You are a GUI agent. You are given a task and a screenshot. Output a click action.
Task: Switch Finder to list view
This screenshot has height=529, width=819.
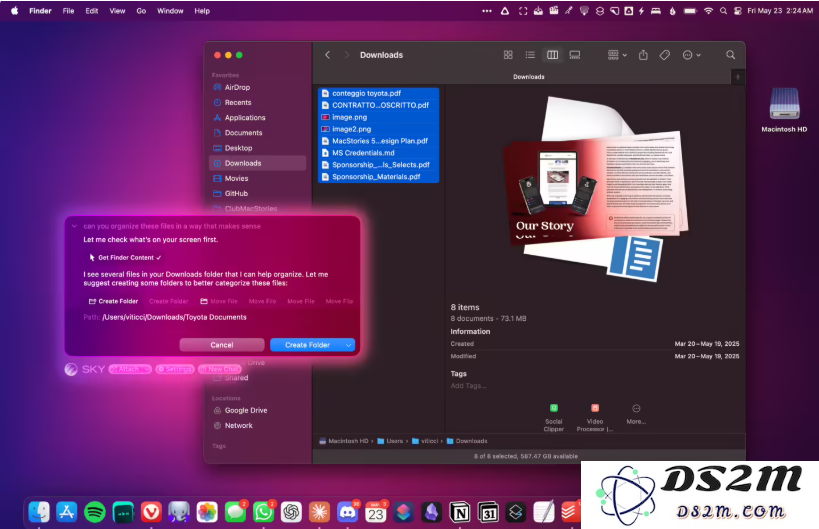pos(530,55)
